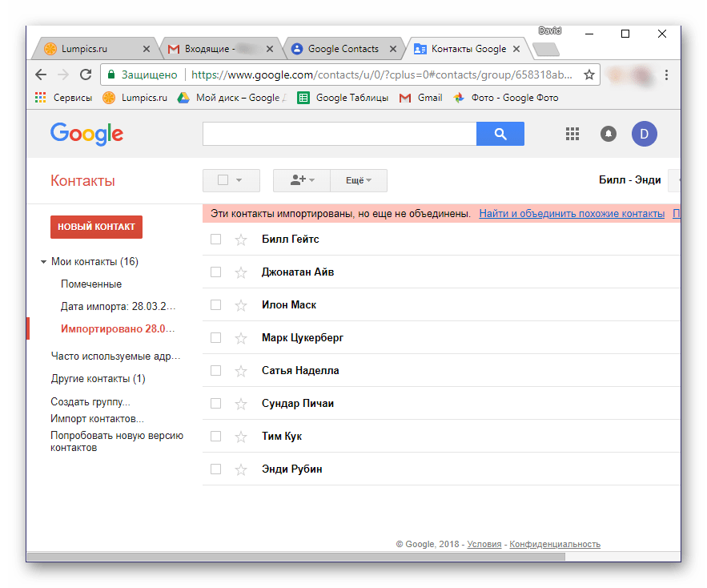The width and height of the screenshot is (707, 588).
Task: Click Попробовать новую версию контактов
Action: 117,441
